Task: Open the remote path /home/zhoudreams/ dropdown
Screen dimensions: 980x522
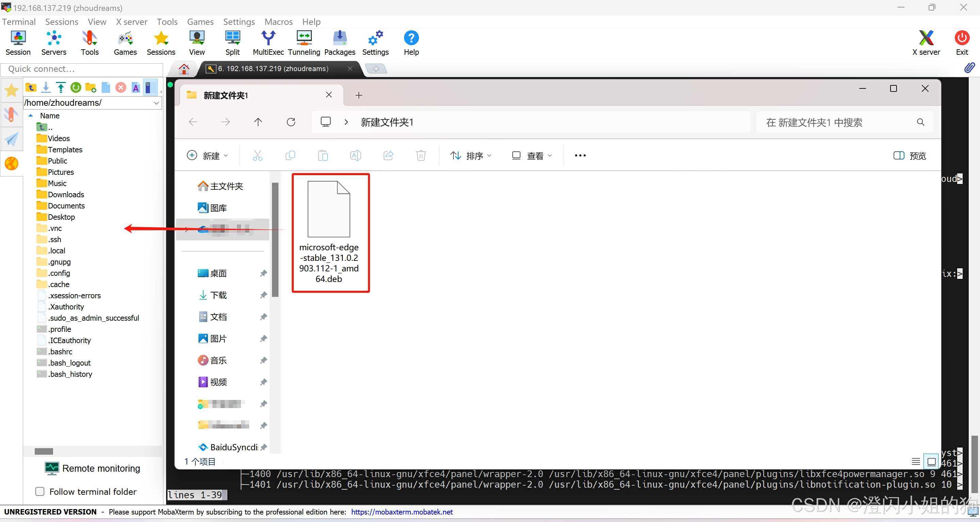Action: 156,103
